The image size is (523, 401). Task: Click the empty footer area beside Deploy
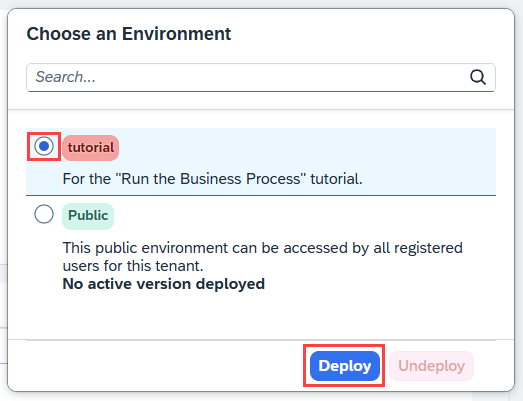point(160,366)
